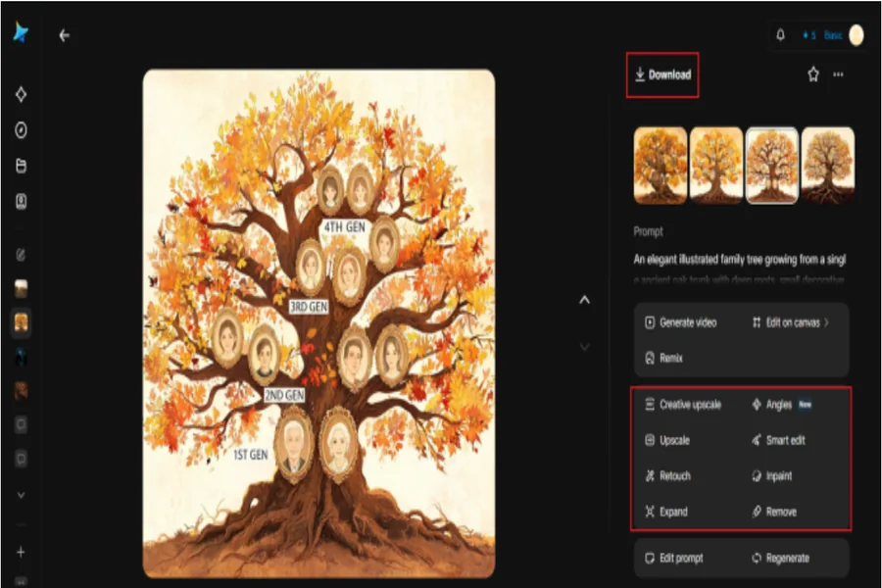The height and width of the screenshot is (588, 882).
Task: Open the three-dot more options menu
Action: [838, 74]
